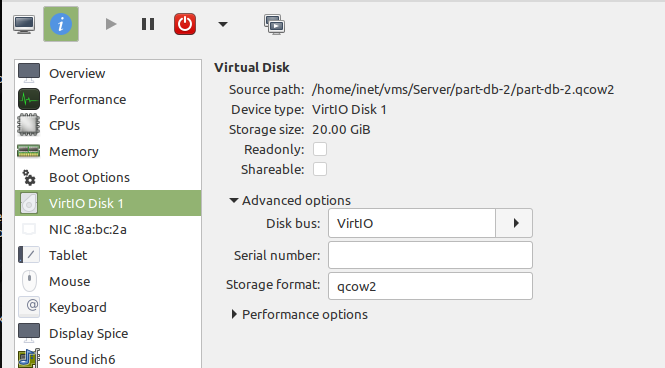Click the virtual hardware details info icon
665x368 pixels.
pyautogui.click(x=61, y=24)
